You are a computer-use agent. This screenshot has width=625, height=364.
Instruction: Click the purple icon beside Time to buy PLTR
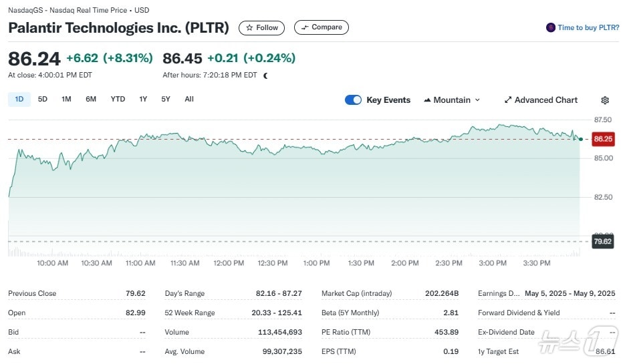click(x=551, y=28)
